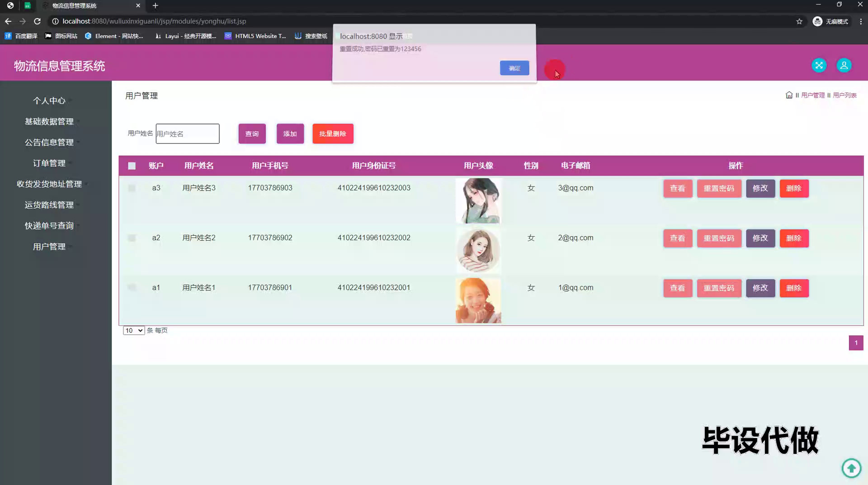Viewport: 868px width, 485px height.
Task: Open the HTML5 Website bookmark
Action: point(255,36)
